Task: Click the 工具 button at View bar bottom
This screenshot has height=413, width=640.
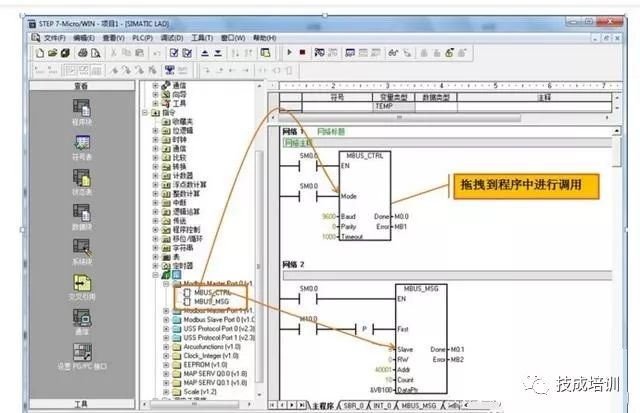Action: 82,404
